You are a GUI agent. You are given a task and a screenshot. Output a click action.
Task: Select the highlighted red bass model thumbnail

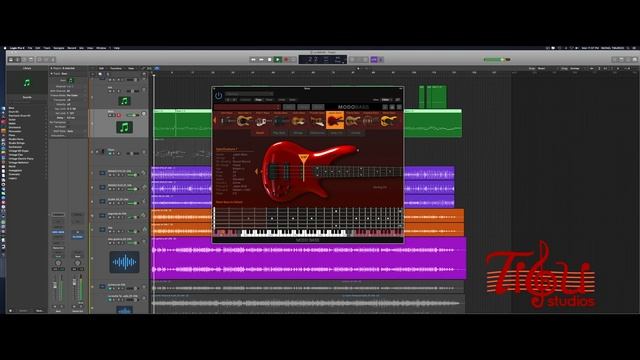point(335,120)
